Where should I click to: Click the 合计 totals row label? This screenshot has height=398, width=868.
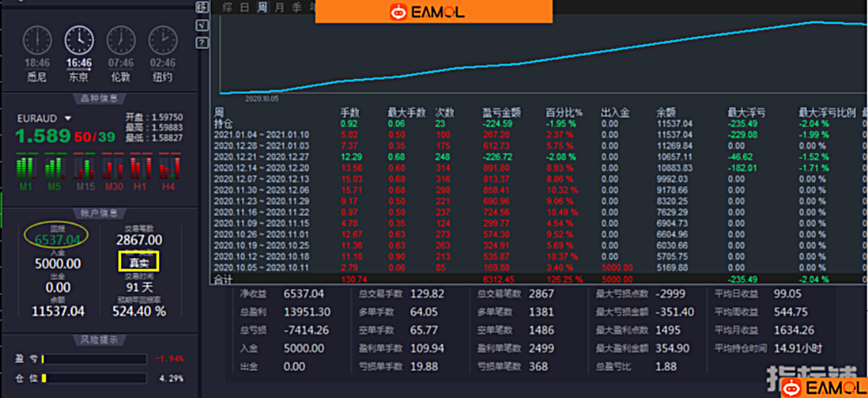pyautogui.click(x=224, y=279)
